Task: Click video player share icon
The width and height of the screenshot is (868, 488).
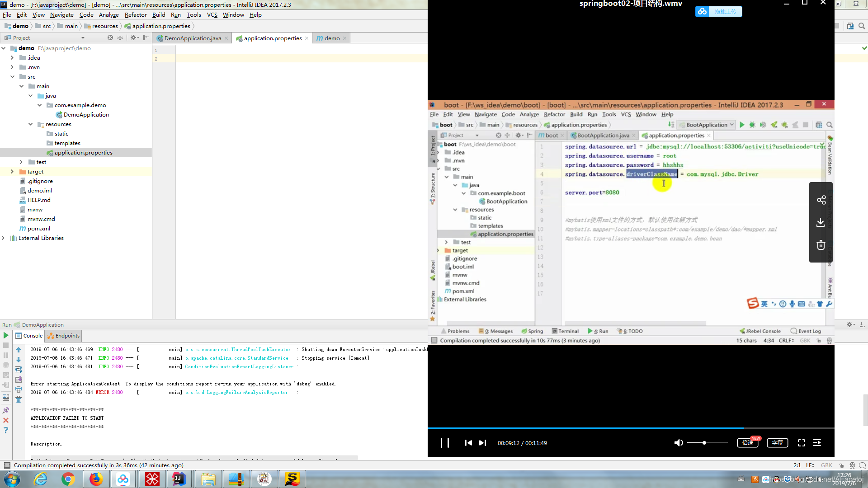Action: (821, 200)
